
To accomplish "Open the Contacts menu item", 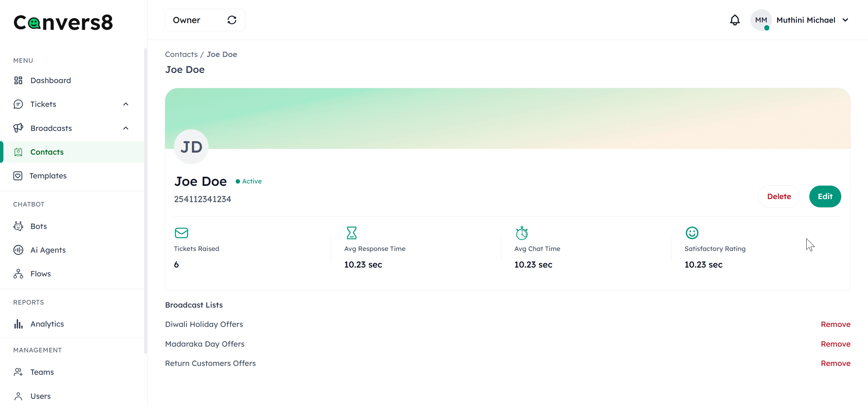I will 47,152.
